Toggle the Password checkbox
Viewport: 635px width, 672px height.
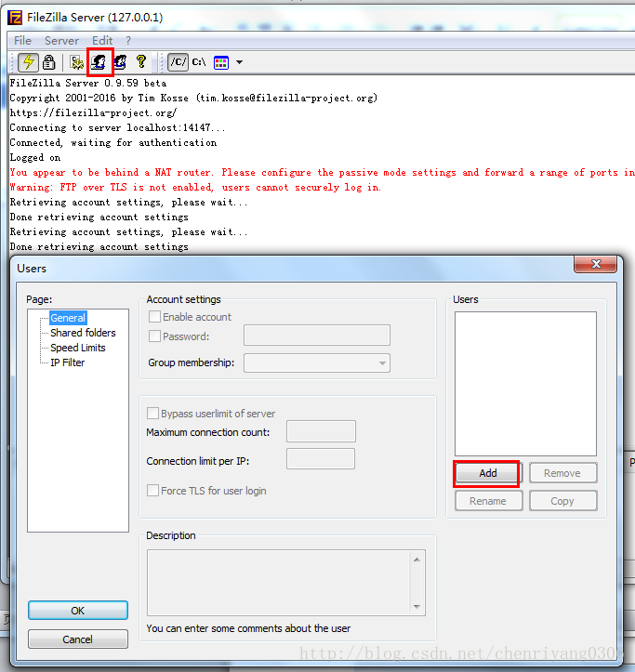coord(154,336)
